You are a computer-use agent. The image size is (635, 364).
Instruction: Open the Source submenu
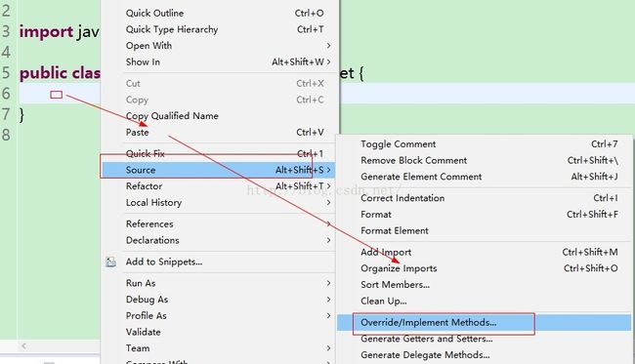click(219, 170)
